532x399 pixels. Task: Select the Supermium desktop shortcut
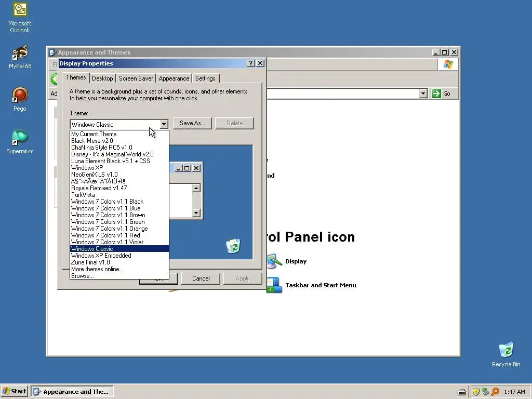tap(20, 141)
